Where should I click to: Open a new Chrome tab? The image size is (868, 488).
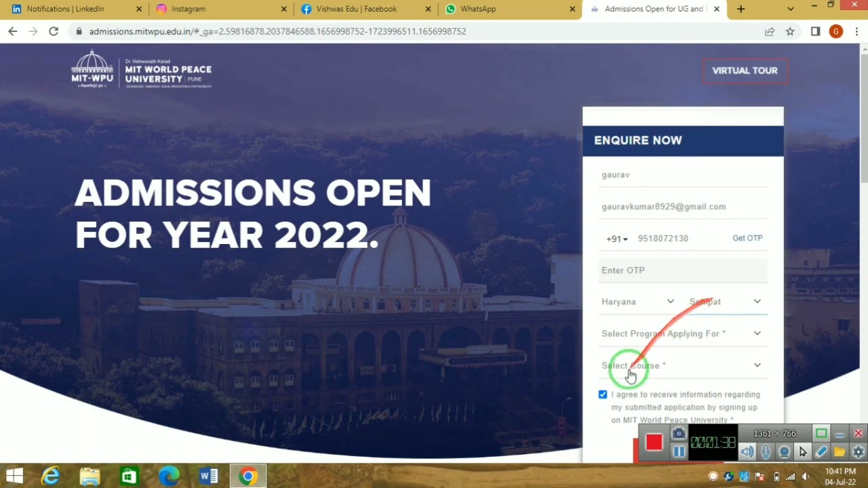pos(741,9)
